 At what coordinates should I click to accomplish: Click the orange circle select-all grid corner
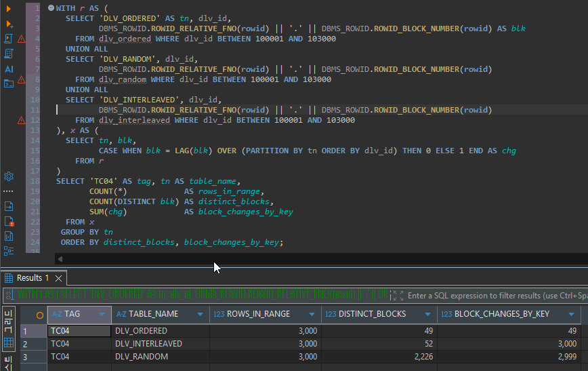pos(39,315)
